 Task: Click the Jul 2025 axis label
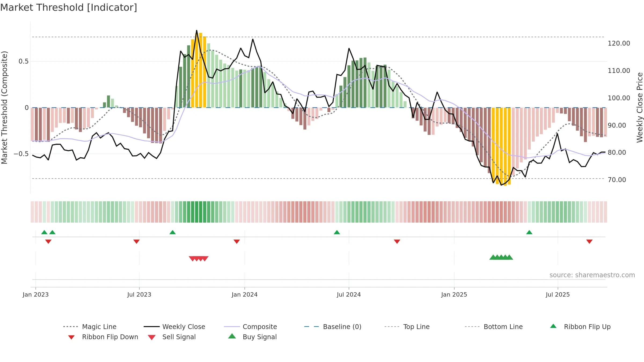558,294
